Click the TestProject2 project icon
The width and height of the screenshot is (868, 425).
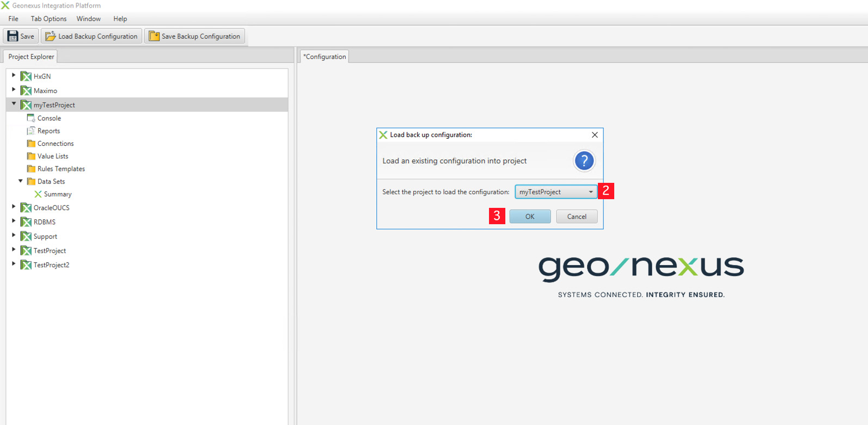pos(26,264)
